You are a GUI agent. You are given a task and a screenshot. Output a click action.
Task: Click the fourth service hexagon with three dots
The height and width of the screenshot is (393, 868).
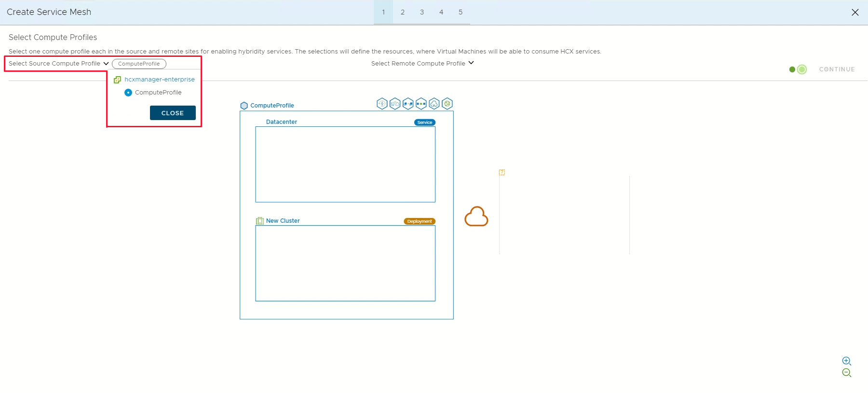tap(421, 104)
